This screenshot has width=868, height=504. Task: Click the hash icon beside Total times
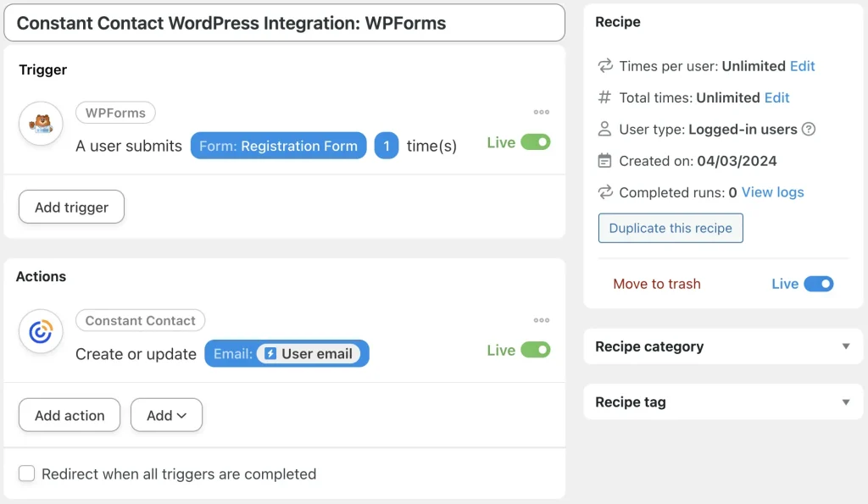[x=604, y=97]
